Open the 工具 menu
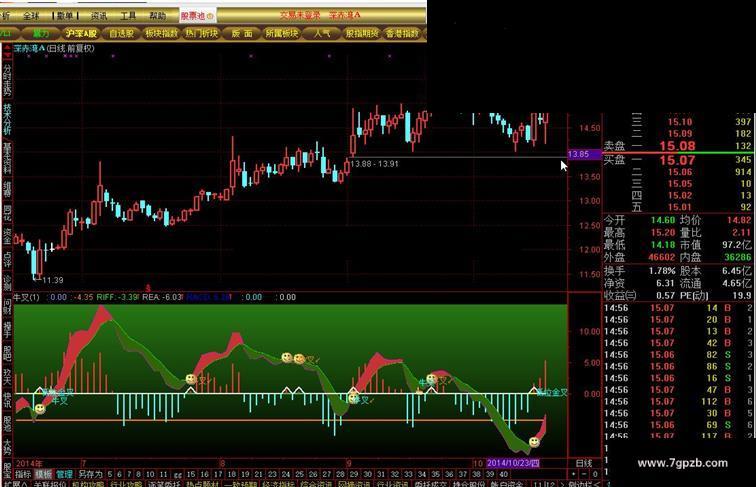Image resolution: width=756 pixels, height=487 pixels. click(x=128, y=16)
